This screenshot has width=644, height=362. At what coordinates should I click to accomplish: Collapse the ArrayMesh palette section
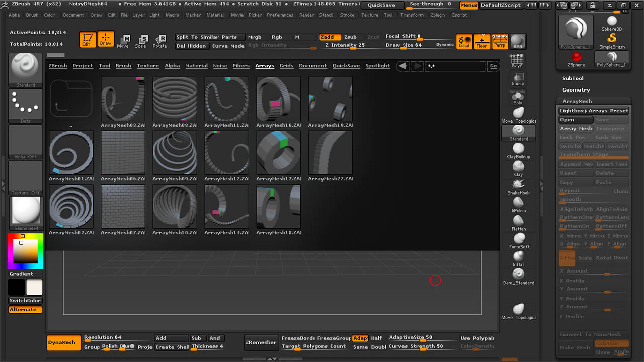(x=577, y=101)
